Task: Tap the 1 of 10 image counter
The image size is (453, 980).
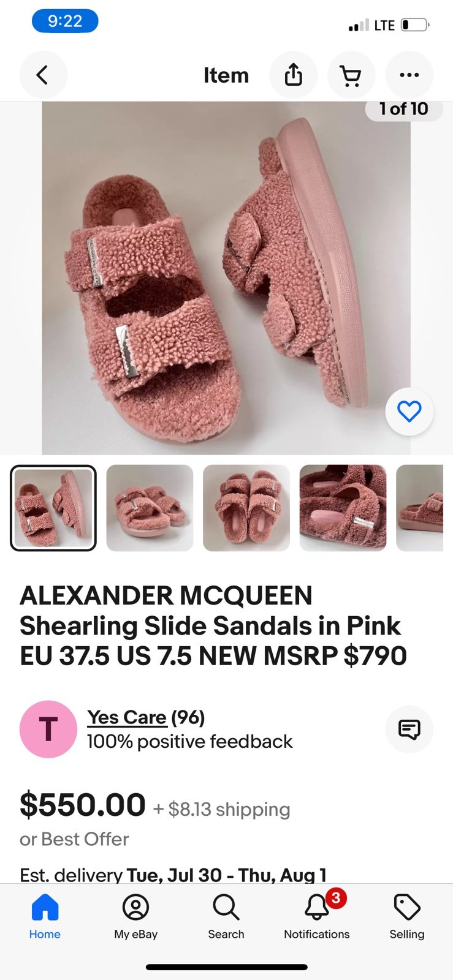Action: click(403, 109)
